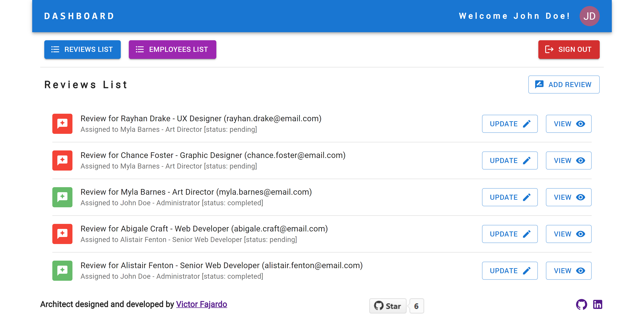
Task: Click the GitHub icon in the footer
Action: pyautogui.click(x=582, y=304)
